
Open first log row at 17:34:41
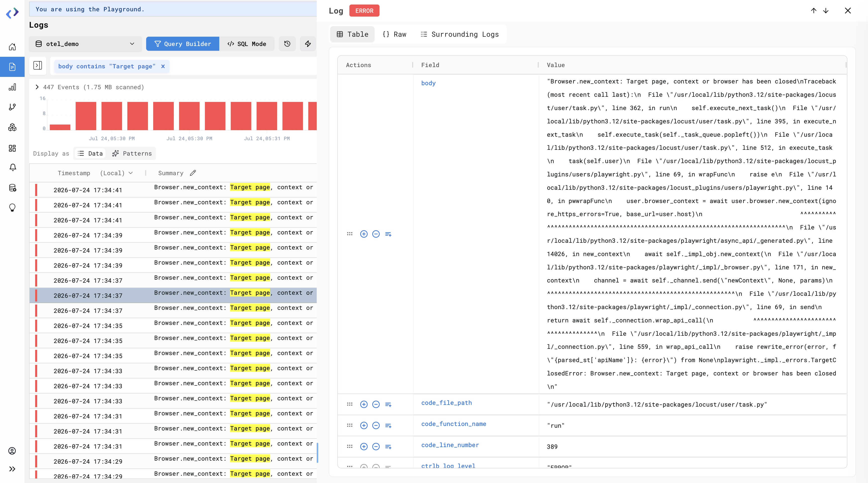click(x=173, y=190)
